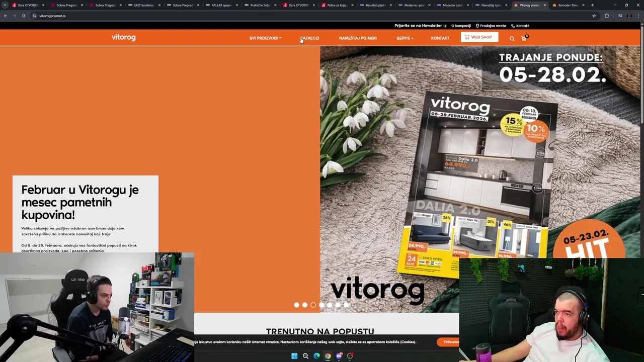Viewport: 644px width, 362px height.
Task: Select the sixth carousel slide dot
Action: click(x=338, y=305)
